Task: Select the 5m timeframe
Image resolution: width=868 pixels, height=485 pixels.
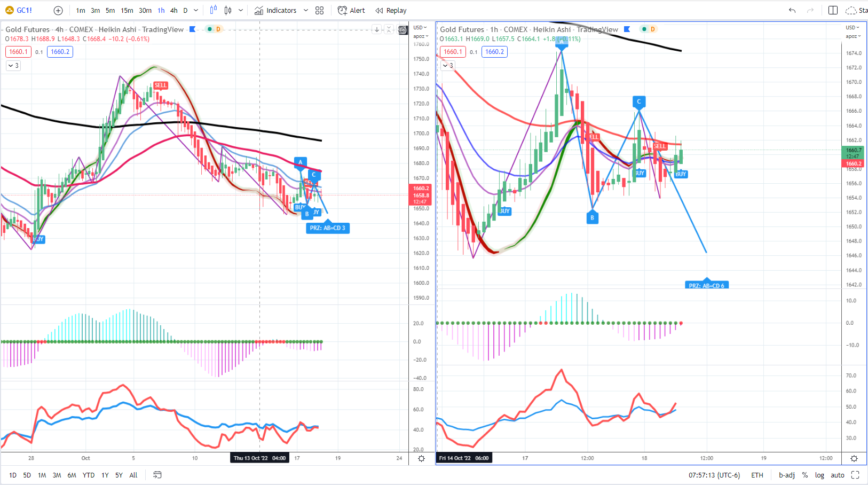Action: pyautogui.click(x=110, y=10)
